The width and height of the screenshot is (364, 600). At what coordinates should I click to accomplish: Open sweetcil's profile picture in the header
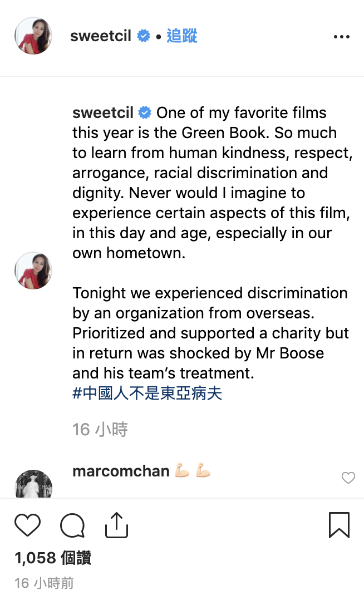tap(33, 36)
